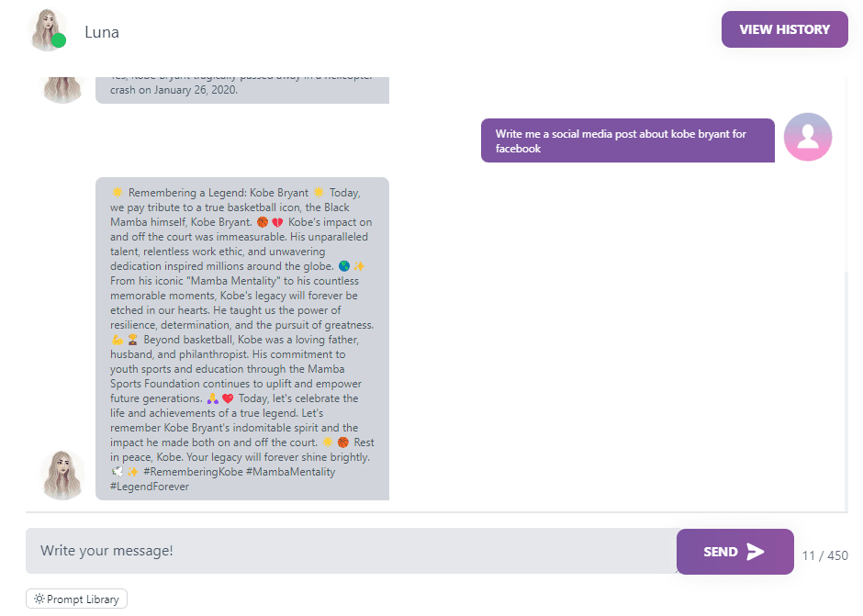Click the Remembering a Legend reply bubble
Viewport: 863px width, 616px height.
242,339
